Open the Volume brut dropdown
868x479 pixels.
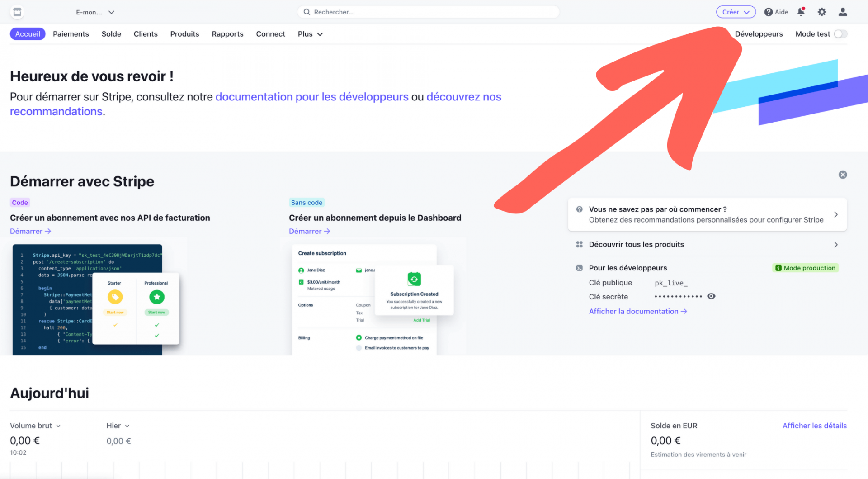35,426
